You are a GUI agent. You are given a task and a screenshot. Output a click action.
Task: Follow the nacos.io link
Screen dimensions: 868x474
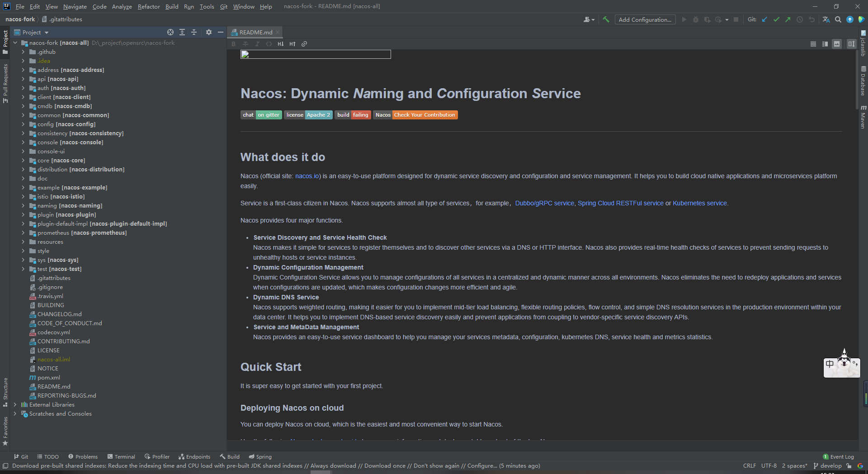[x=307, y=176]
